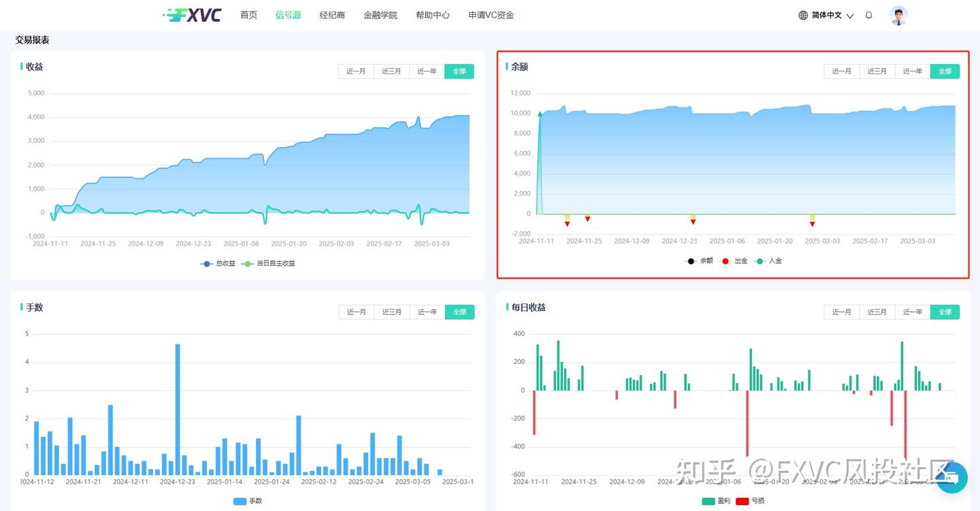Select 近一年 in 余额 chart
Screen dimensions: 980x511
(x=913, y=71)
